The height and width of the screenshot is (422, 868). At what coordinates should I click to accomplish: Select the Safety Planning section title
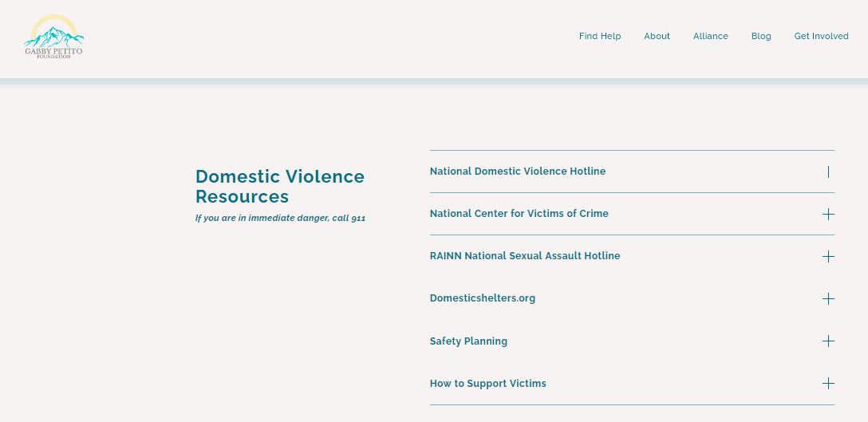coord(468,341)
